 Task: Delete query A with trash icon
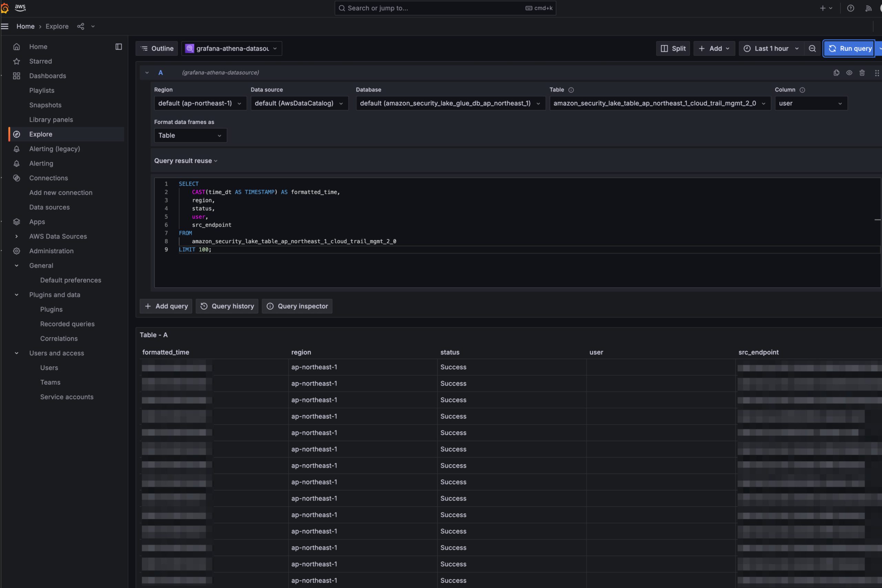pyautogui.click(x=862, y=73)
